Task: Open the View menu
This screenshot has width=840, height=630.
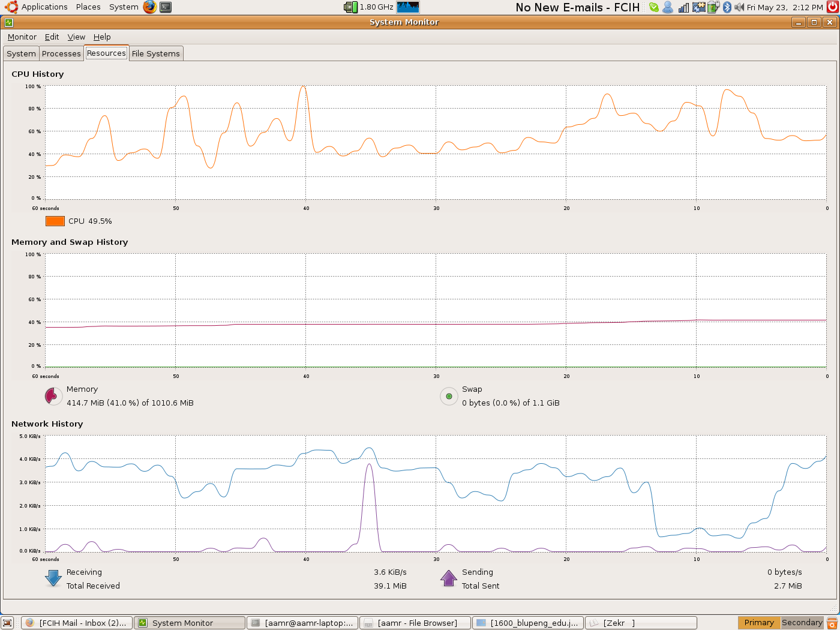Action: pyautogui.click(x=76, y=37)
